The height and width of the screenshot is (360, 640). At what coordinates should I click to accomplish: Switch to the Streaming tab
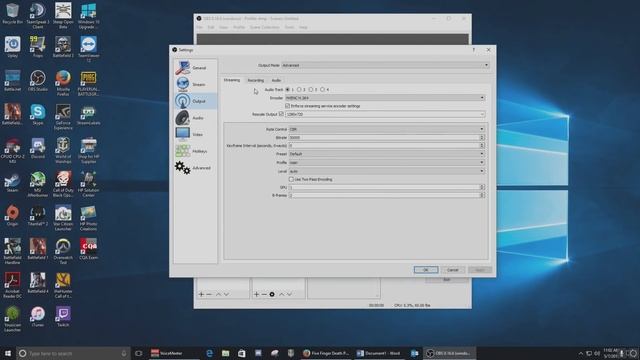(232, 80)
